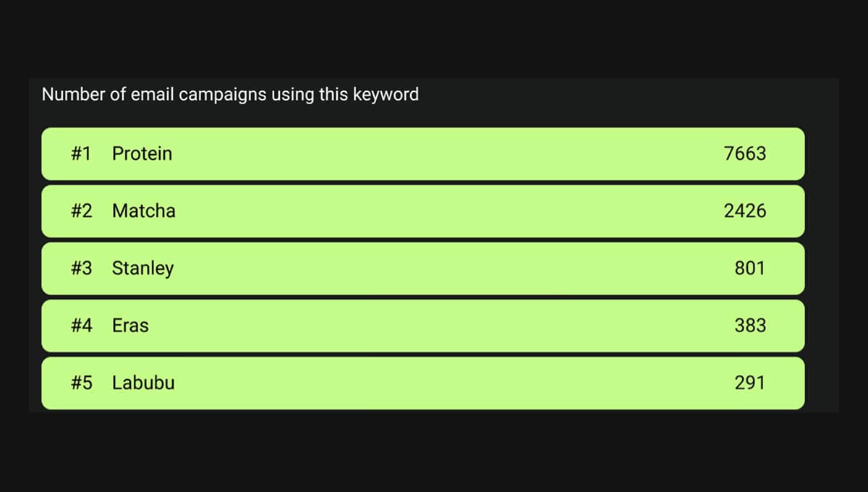Click the 7663 campaign count
This screenshot has height=492, width=868.
pyautogui.click(x=744, y=153)
